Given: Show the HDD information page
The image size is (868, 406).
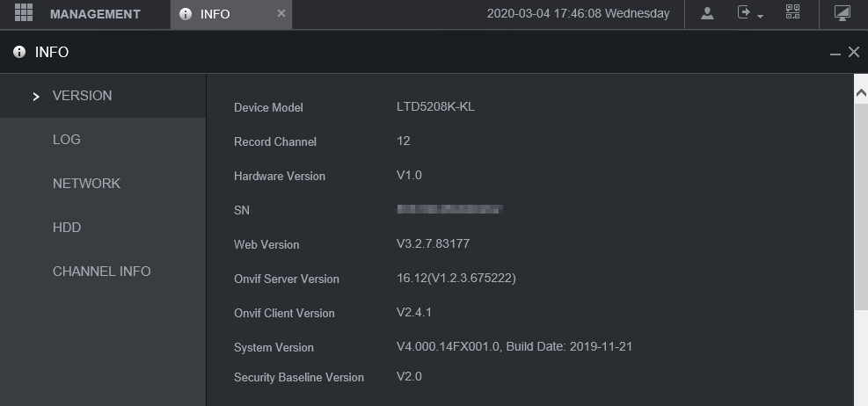Looking at the screenshot, I should pyautogui.click(x=67, y=228).
